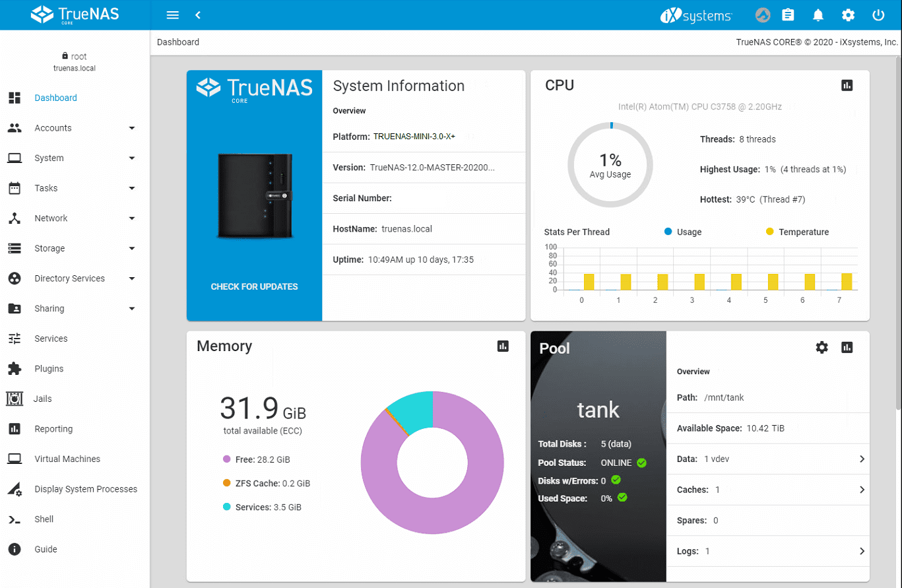This screenshot has height=588, width=902.
Task: Click the power icon in top bar
Action: pyautogui.click(x=878, y=15)
